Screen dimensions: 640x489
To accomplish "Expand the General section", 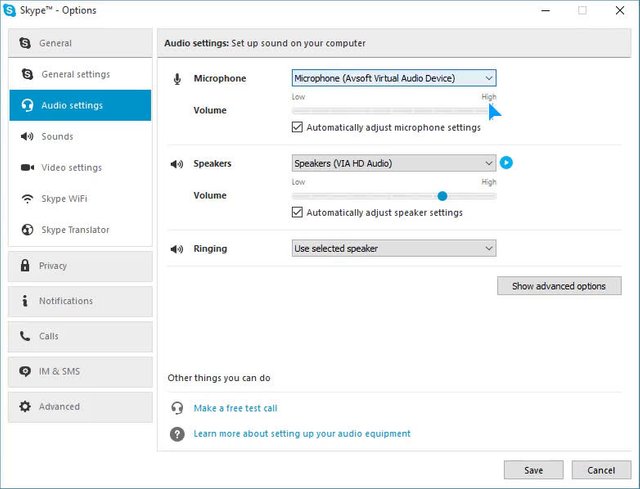I will tap(80, 43).
